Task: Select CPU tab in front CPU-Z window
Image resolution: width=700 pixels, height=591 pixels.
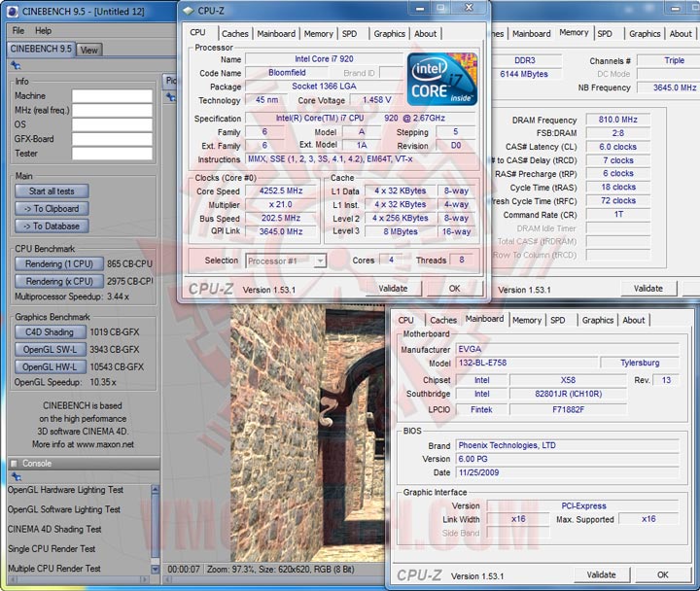Action: coord(197,33)
